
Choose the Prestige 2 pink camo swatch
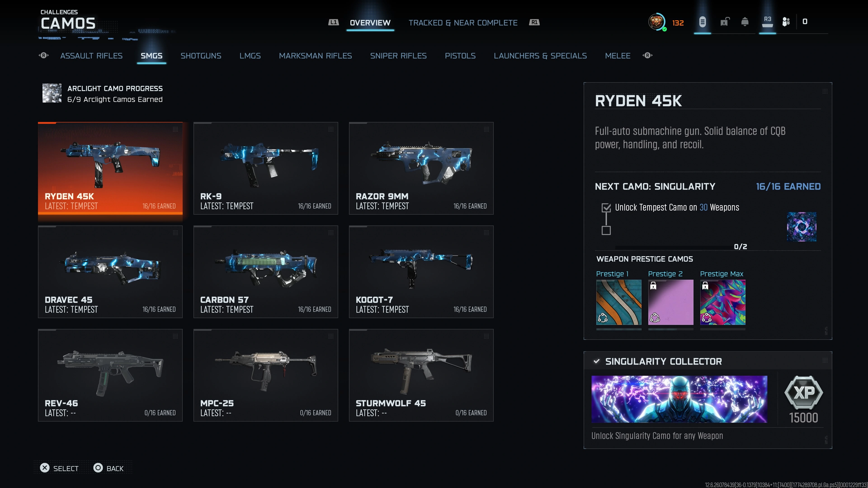click(x=670, y=302)
